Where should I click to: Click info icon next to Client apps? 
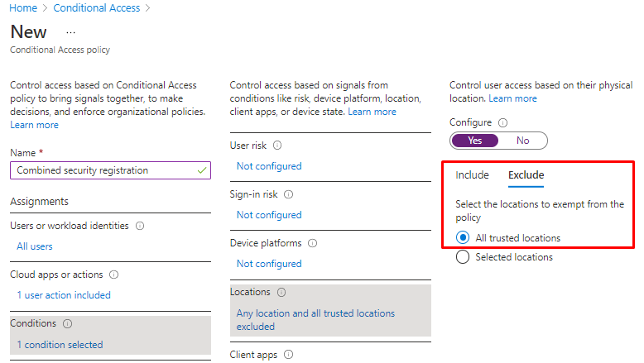288,354
